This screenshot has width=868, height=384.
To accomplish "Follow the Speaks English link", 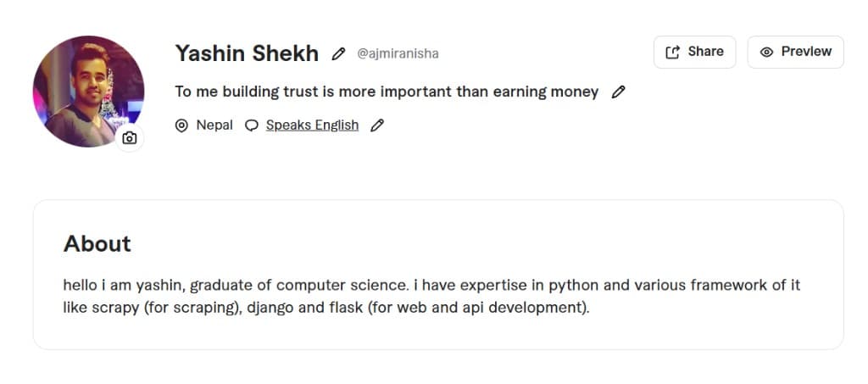I will click(312, 125).
